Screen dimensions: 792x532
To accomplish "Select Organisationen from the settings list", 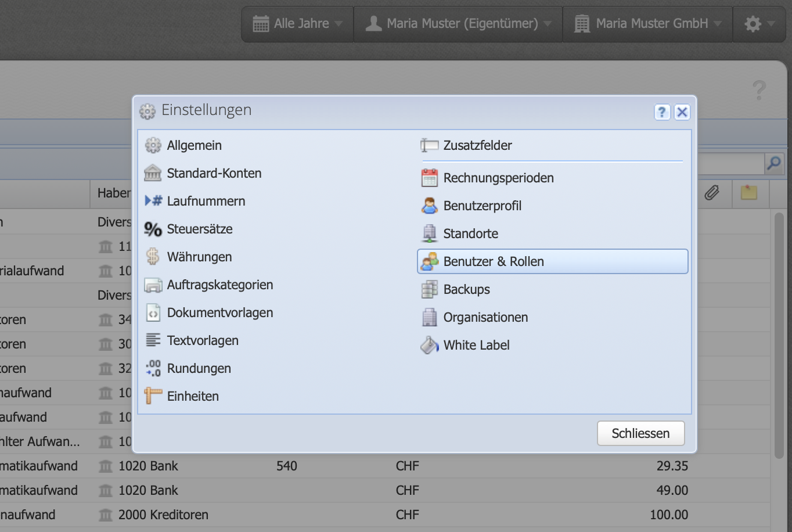I will (485, 317).
